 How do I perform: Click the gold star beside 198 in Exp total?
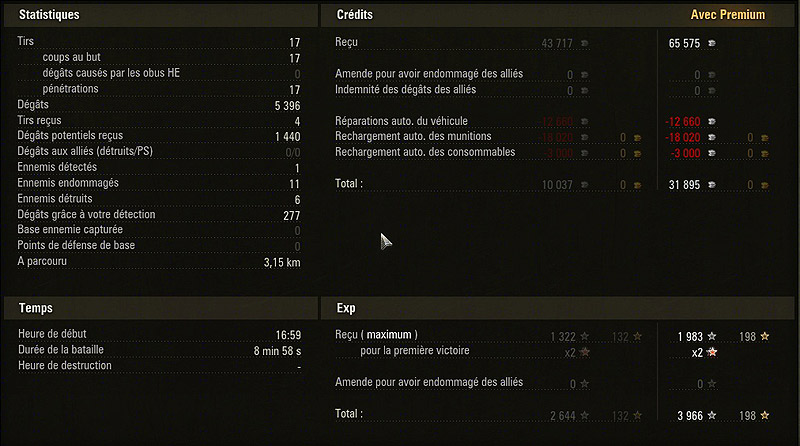coord(764,415)
